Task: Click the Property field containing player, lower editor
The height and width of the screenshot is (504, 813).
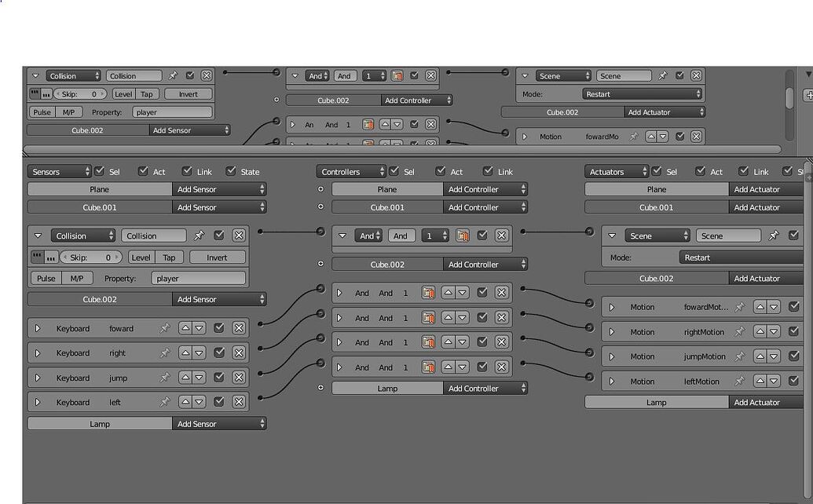Action: coord(199,278)
